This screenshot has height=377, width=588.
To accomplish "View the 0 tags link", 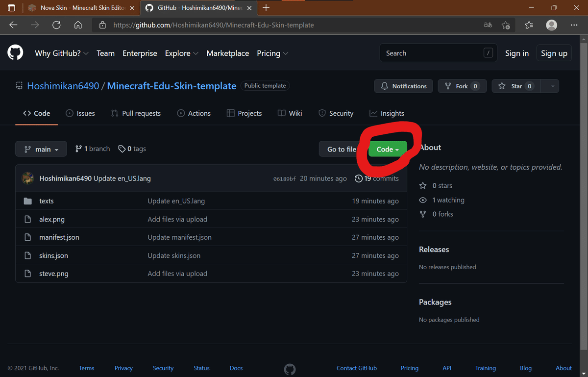I will 132,149.
